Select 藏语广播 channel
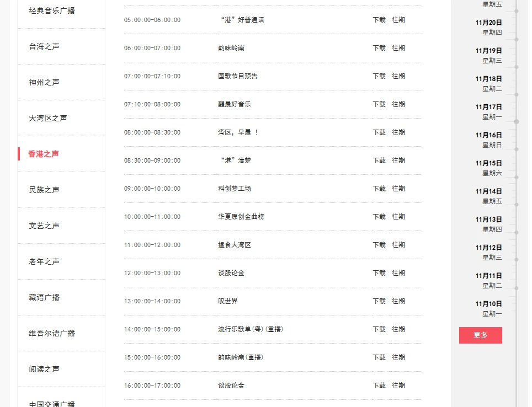The height and width of the screenshot is (407, 532). (x=44, y=297)
